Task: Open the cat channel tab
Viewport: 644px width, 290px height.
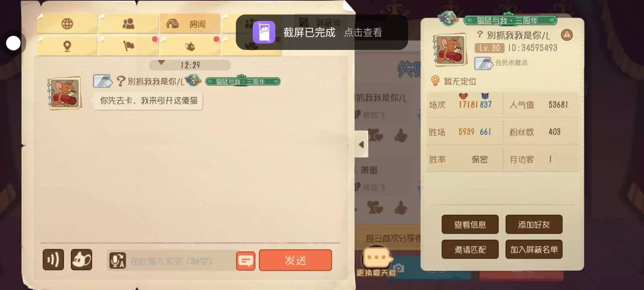Action: pos(190,46)
